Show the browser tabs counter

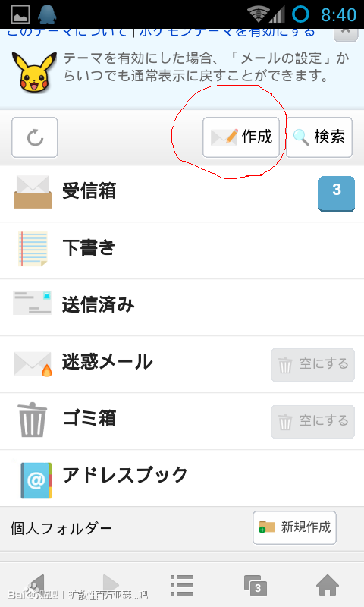256,586
